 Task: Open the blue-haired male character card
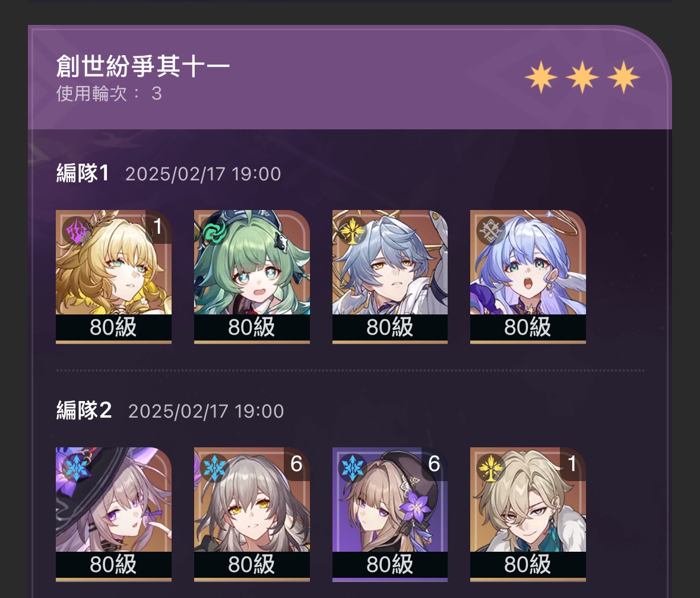(x=389, y=276)
